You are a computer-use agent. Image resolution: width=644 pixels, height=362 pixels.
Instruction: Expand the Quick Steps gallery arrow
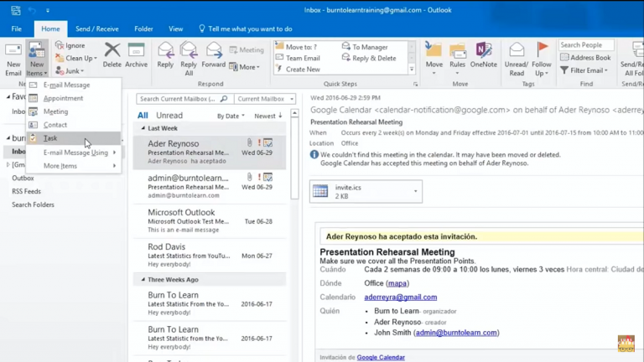[412, 70]
